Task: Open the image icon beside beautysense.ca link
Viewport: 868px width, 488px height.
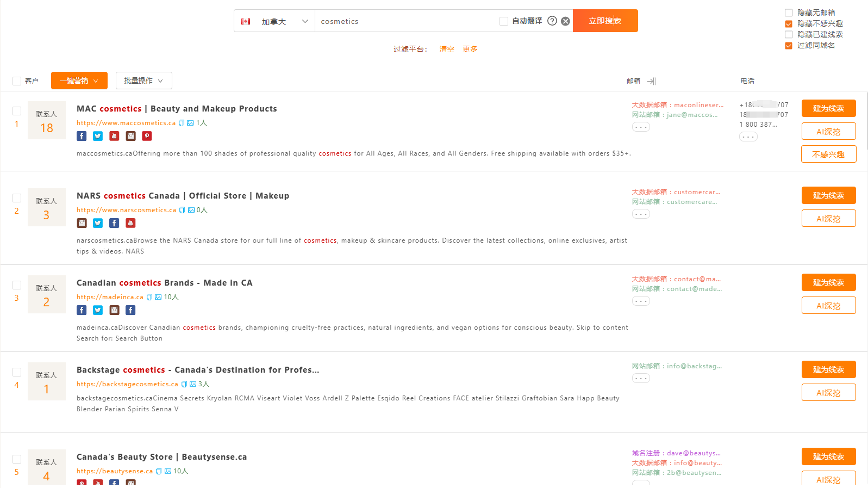Action: 168,471
